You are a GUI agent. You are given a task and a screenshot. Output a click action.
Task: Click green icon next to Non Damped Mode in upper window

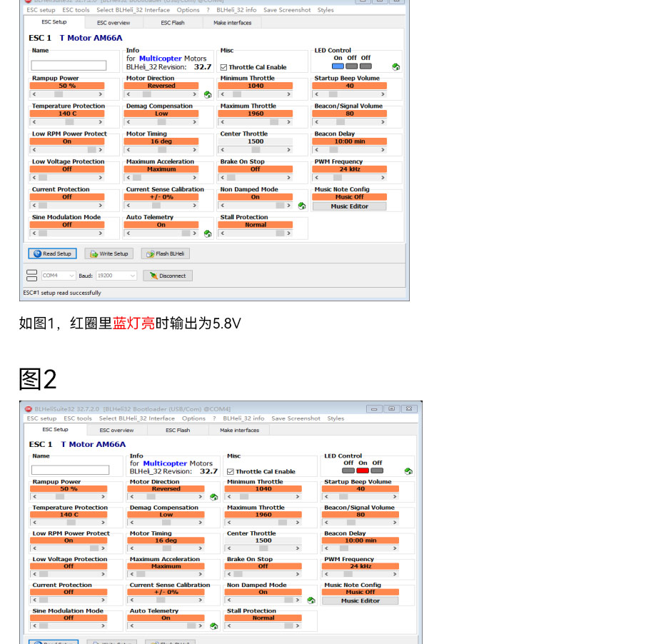pyautogui.click(x=302, y=206)
